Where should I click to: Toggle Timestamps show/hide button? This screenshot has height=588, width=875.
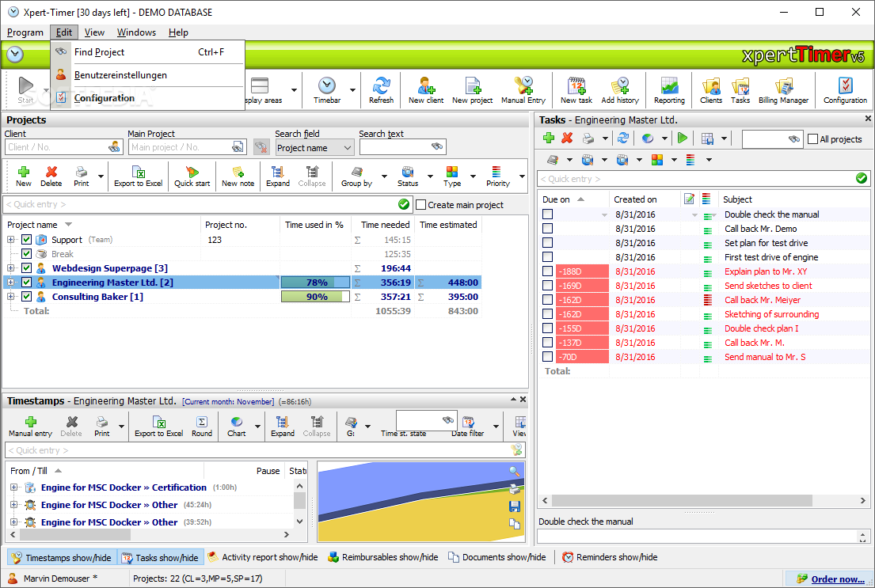(x=62, y=557)
